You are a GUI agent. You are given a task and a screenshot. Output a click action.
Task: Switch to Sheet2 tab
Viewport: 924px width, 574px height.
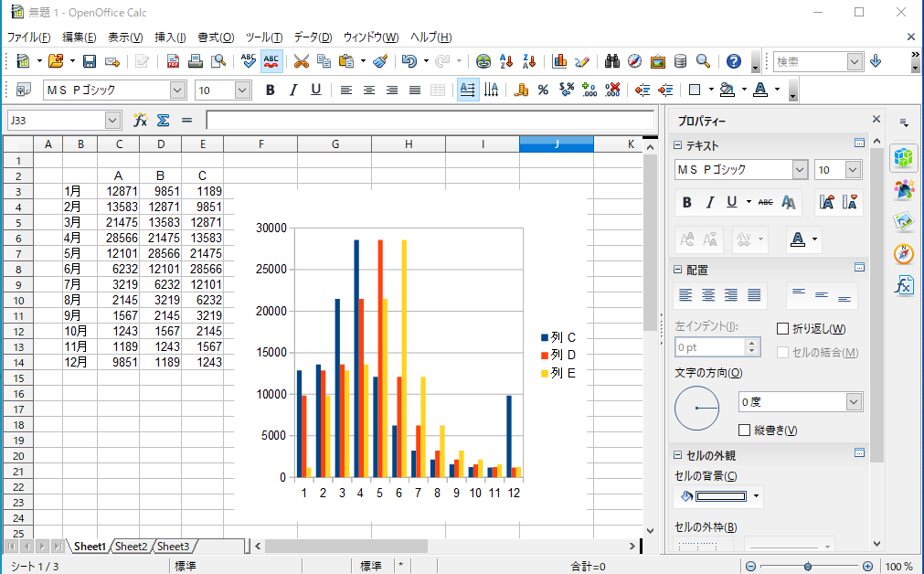tap(131, 547)
